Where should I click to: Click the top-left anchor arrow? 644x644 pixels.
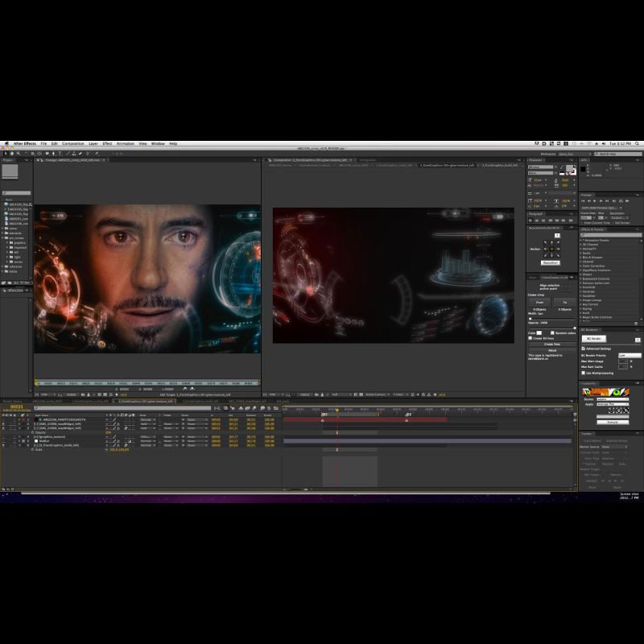(x=546, y=242)
